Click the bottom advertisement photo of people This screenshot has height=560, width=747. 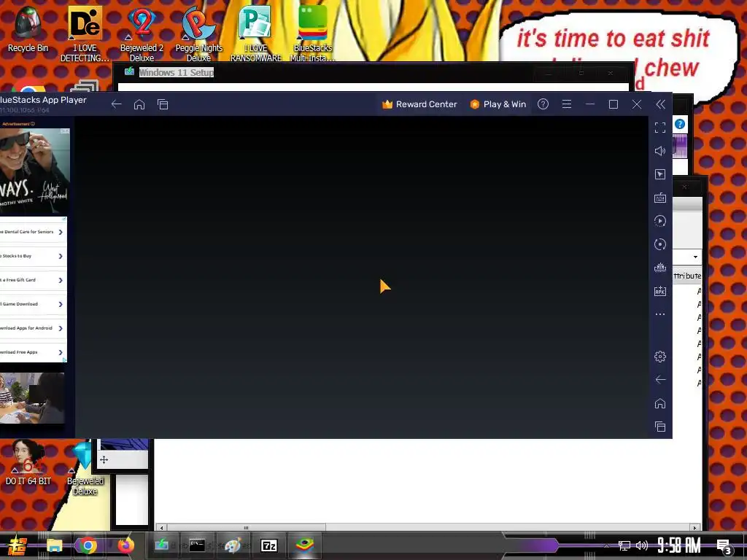click(x=31, y=398)
